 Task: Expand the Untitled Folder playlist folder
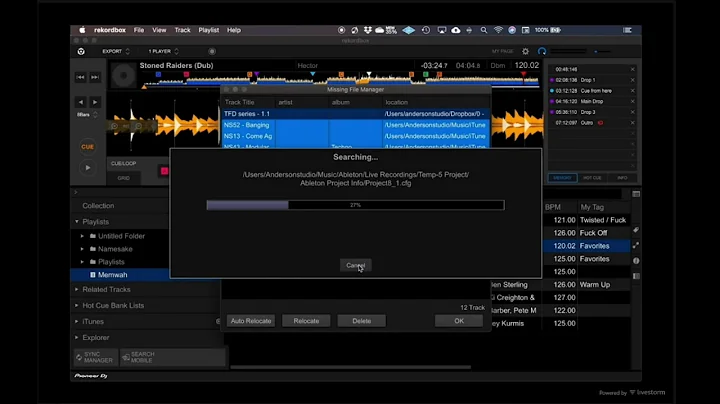[82, 236]
